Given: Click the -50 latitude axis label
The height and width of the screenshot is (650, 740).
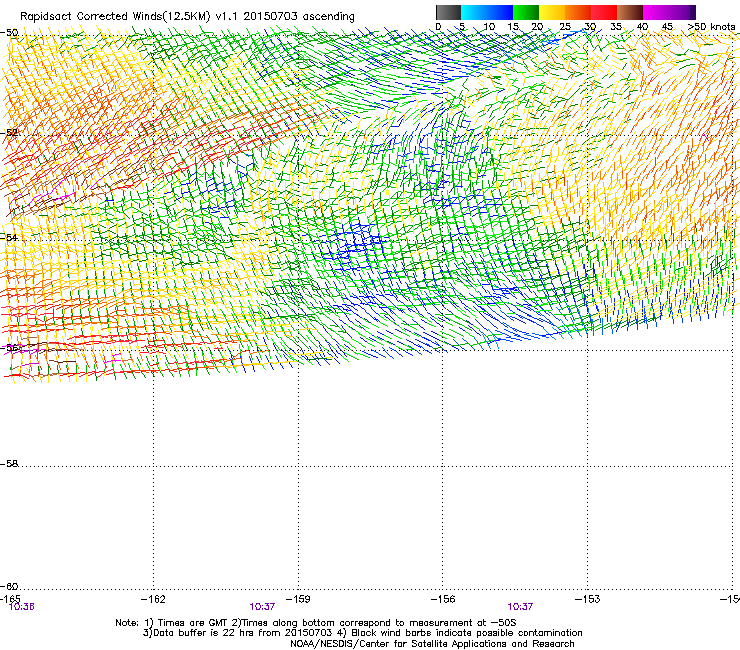Looking at the screenshot, I should click(9, 33).
